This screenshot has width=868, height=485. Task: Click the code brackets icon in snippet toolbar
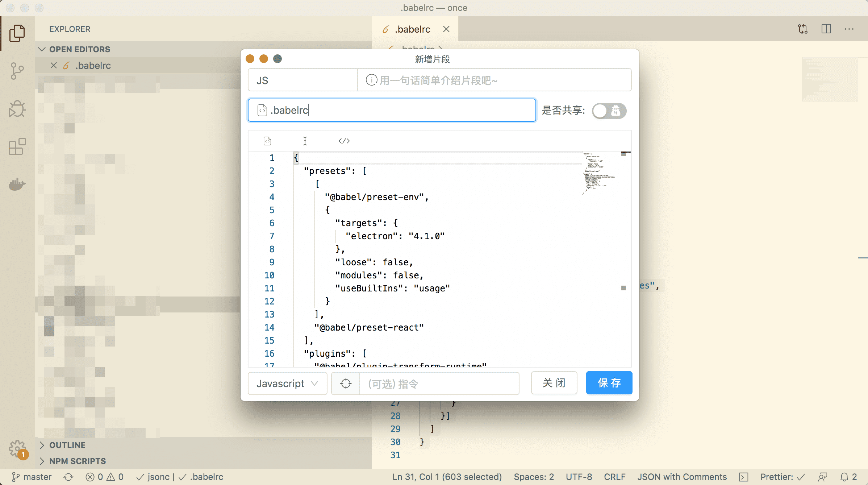coord(344,141)
